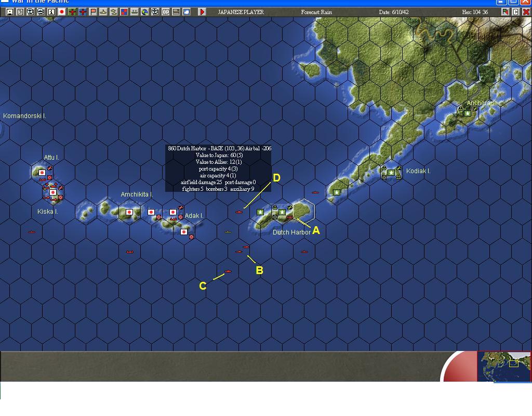Click the red flag toolbar icon
This screenshot has height=416, width=532.
[x=93, y=12]
